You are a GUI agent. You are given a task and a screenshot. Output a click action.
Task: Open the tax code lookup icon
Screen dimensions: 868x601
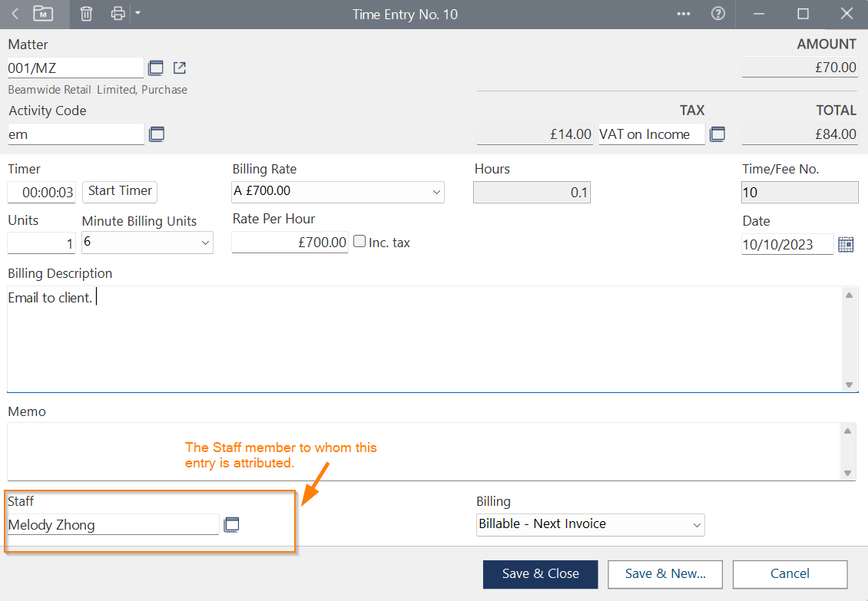pyautogui.click(x=717, y=134)
